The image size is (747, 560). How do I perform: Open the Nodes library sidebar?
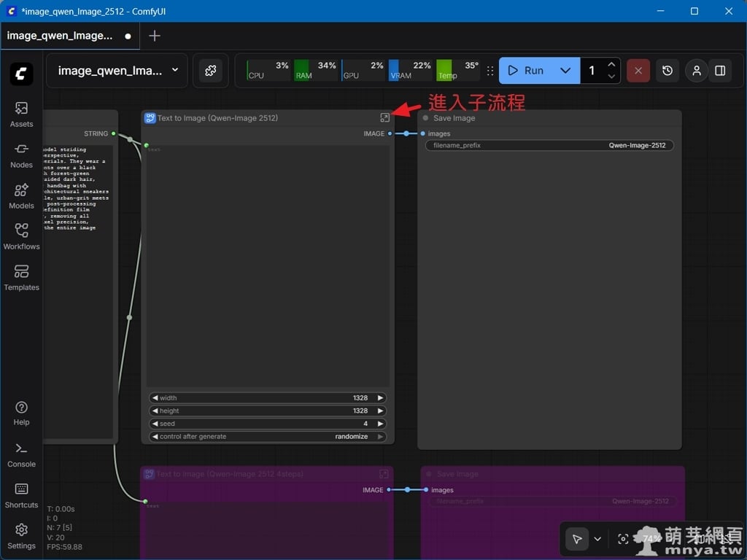21,155
